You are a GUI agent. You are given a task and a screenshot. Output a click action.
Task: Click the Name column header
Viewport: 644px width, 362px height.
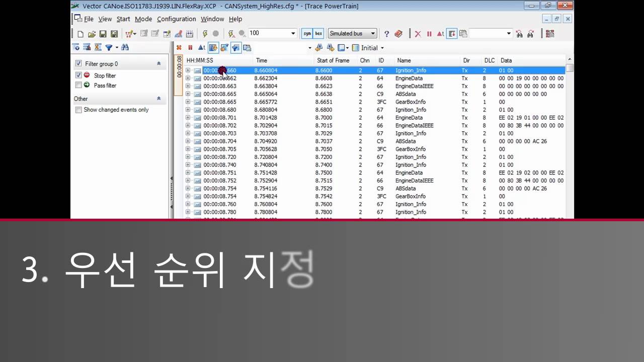click(x=427, y=60)
